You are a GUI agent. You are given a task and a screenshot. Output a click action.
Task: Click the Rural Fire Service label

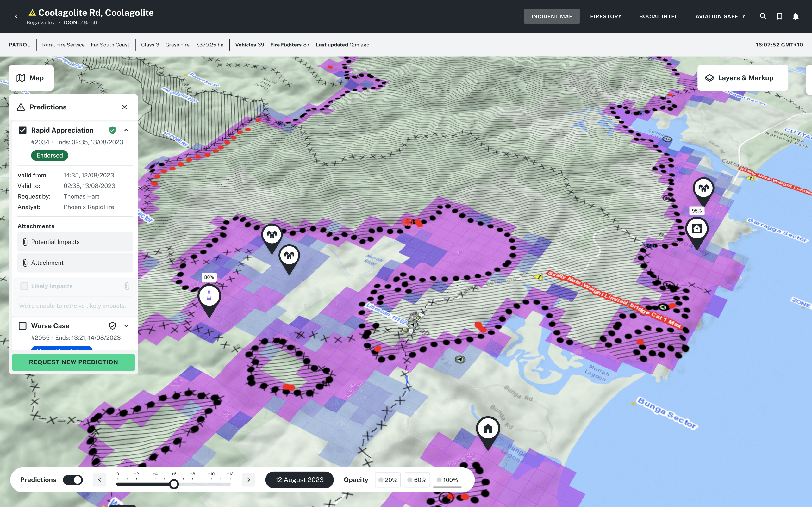tap(63, 45)
